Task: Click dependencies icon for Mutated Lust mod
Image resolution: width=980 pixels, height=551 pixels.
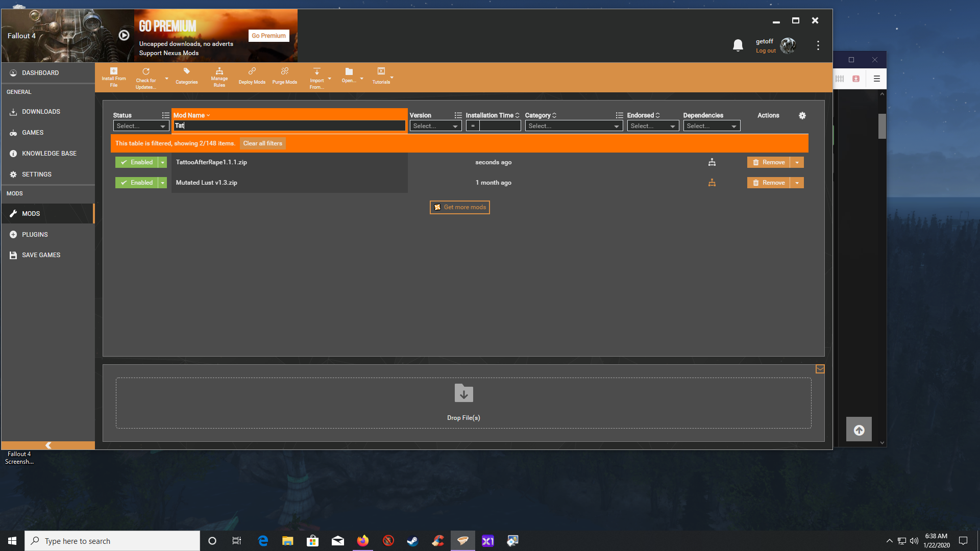Action: [x=712, y=183]
